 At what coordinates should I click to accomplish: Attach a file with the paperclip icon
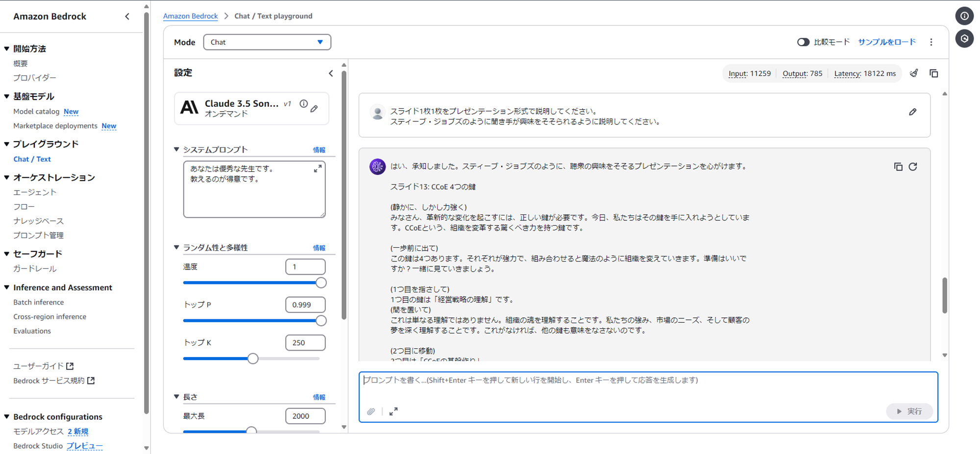tap(371, 411)
